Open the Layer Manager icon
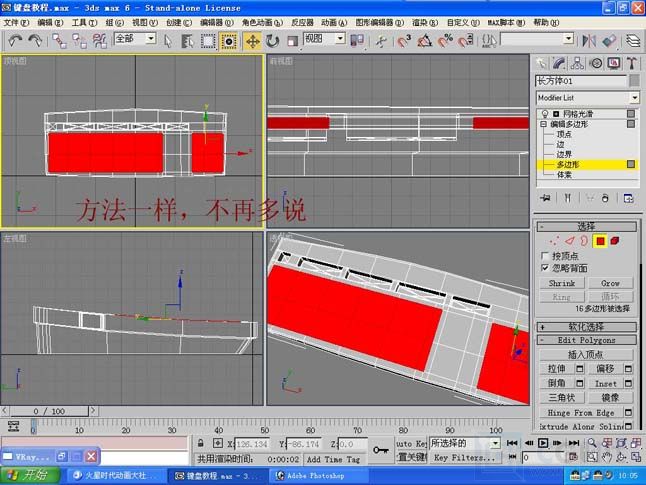This screenshot has width=646, height=485. (x=634, y=41)
